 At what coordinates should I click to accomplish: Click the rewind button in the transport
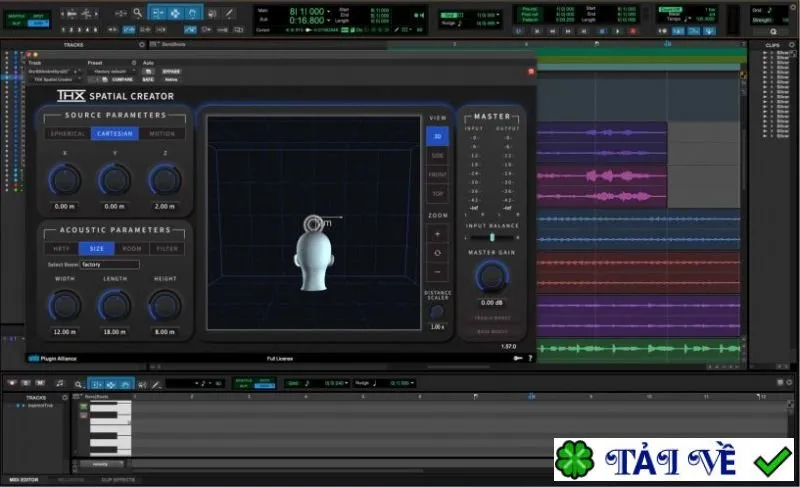pos(552,31)
